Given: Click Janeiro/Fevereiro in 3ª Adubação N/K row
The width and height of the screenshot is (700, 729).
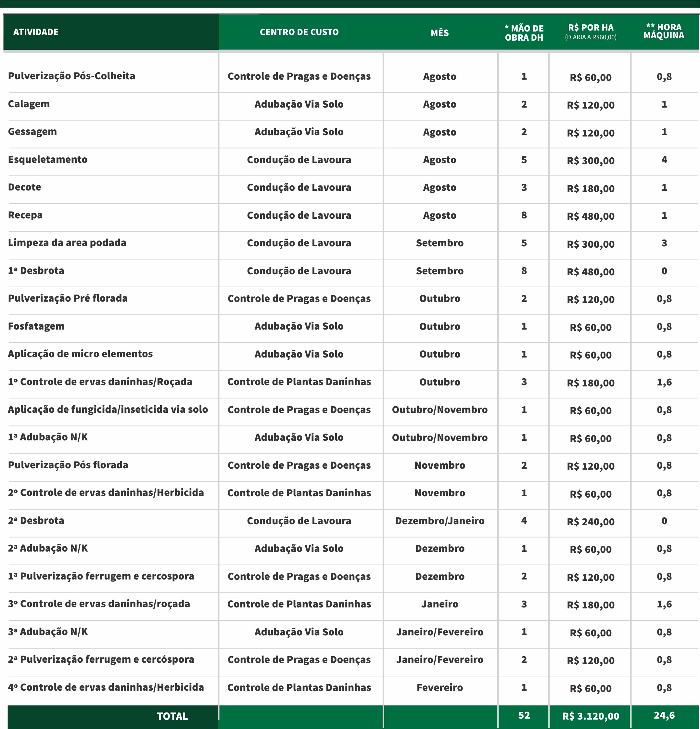Looking at the screenshot, I should [x=440, y=632].
